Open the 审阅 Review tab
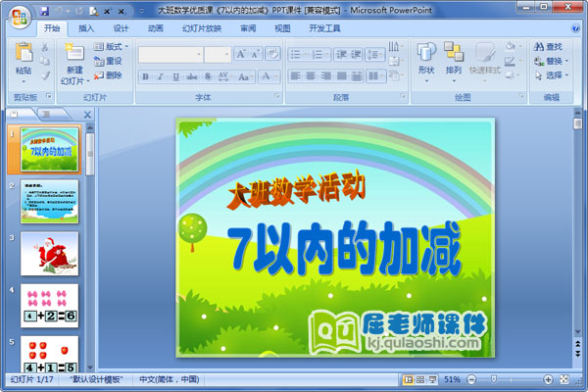This screenshot has width=588, height=392. pos(248,28)
